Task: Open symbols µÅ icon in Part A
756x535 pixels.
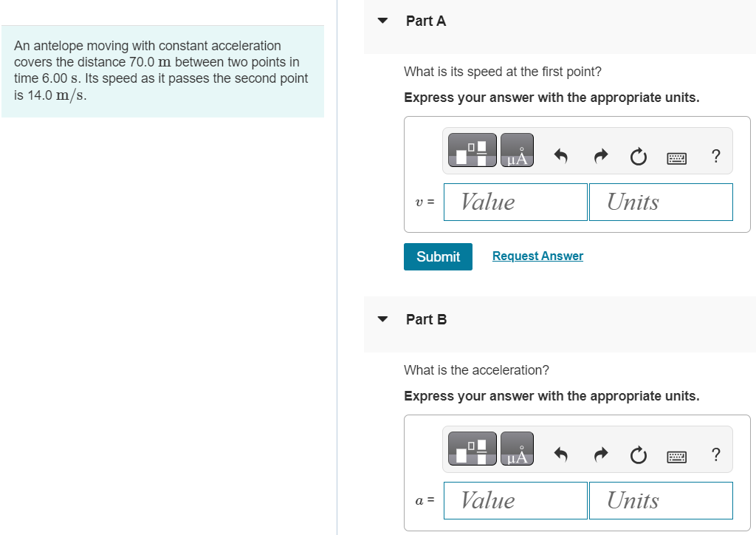Action: [517, 150]
